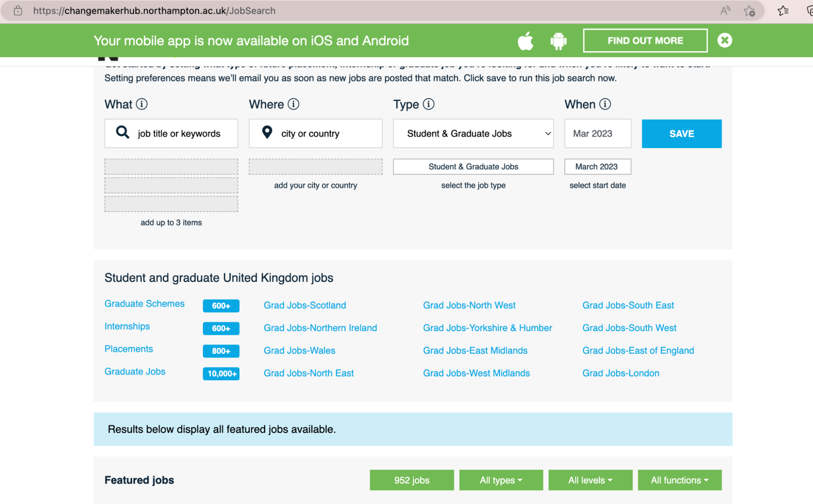Open the Graduate Schemes link
The height and width of the screenshot is (504, 813).
[144, 303]
